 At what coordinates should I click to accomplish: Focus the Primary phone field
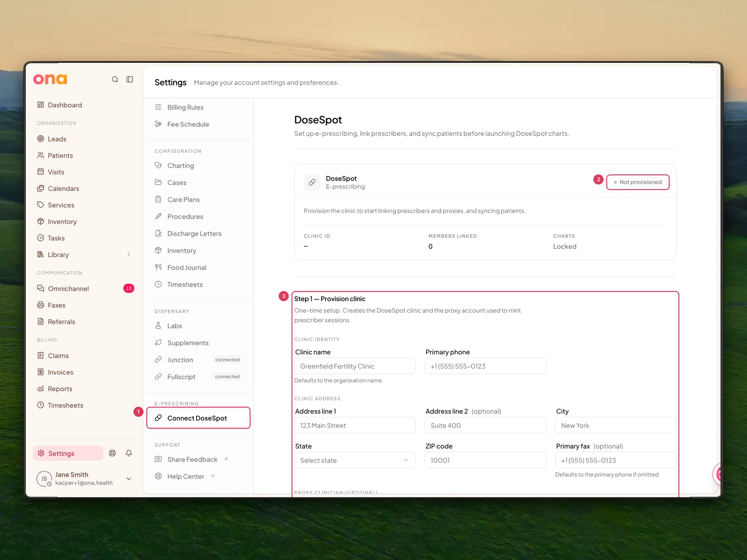pyautogui.click(x=485, y=366)
